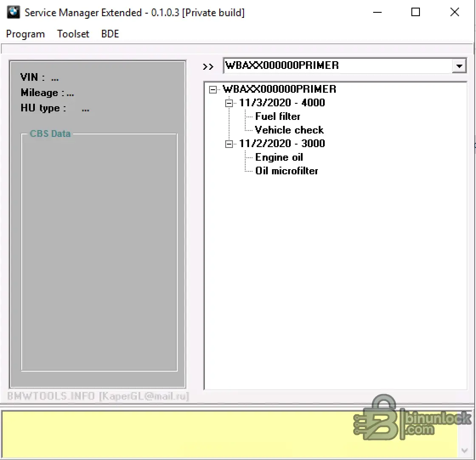
Task: Collapse the 11/3/2020 - 4000 service entry
Action: coord(229,103)
